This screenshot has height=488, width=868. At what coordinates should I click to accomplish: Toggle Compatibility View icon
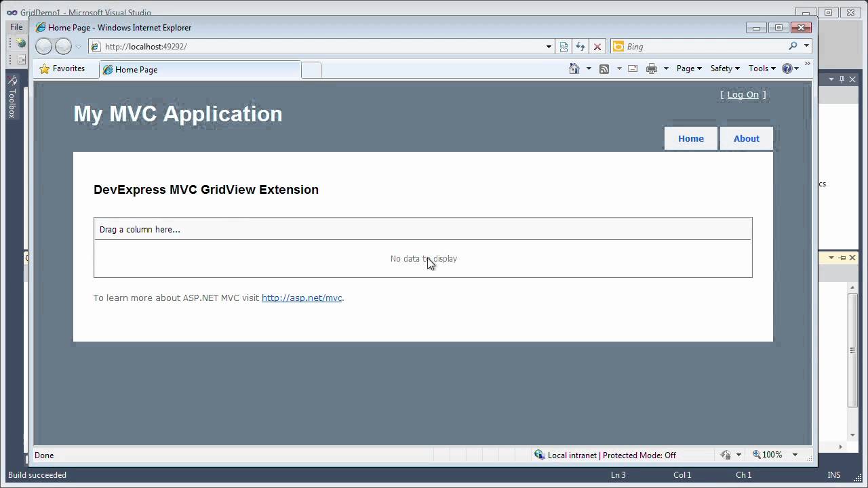coord(564,47)
